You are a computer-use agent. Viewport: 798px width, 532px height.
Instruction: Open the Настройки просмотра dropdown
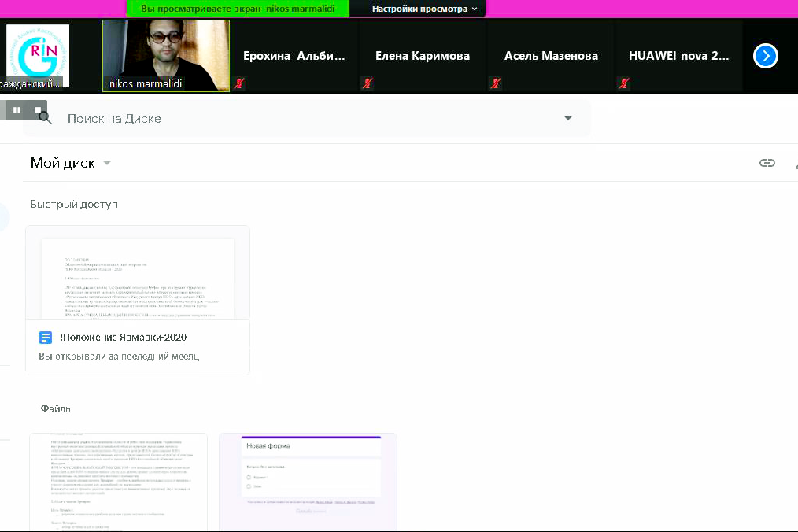[424, 9]
